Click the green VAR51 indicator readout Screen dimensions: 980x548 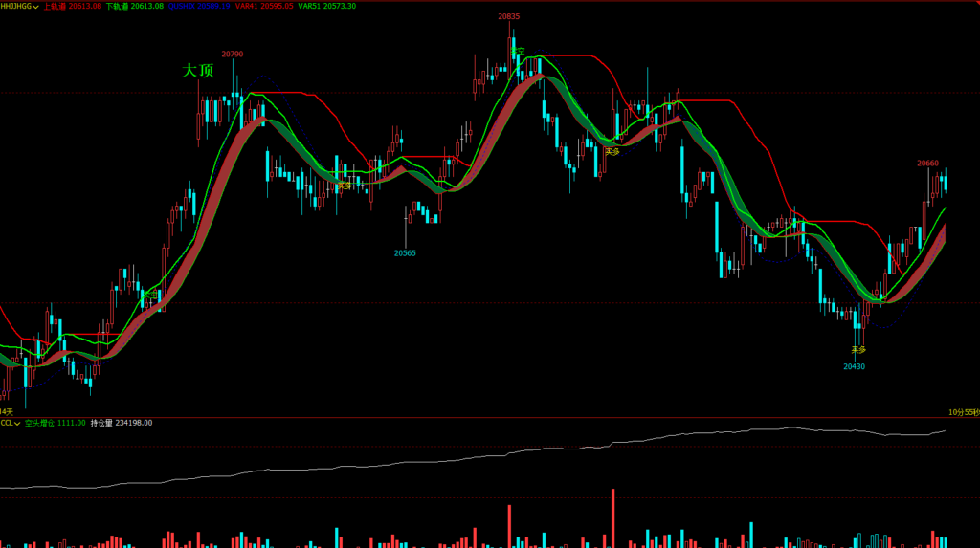[x=327, y=6]
